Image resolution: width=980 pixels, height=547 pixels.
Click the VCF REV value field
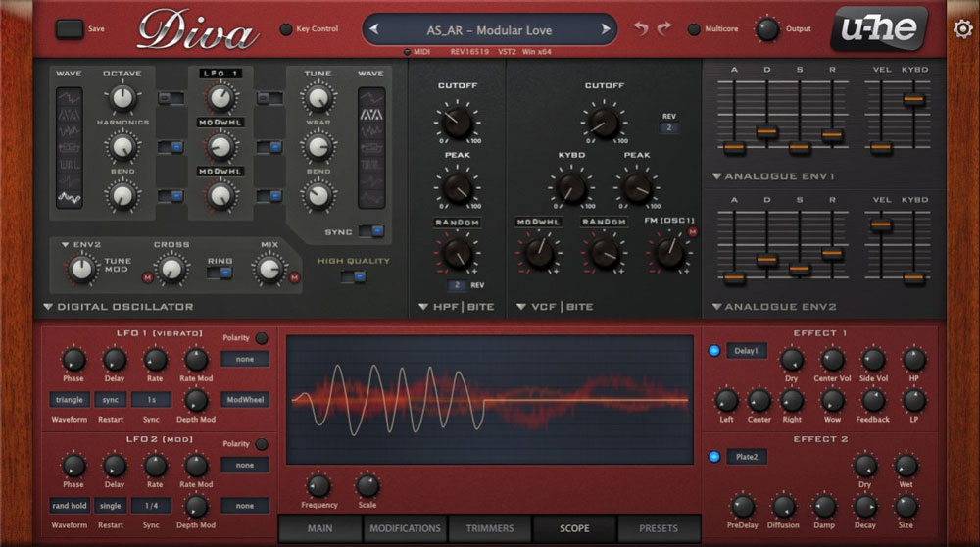(x=668, y=128)
